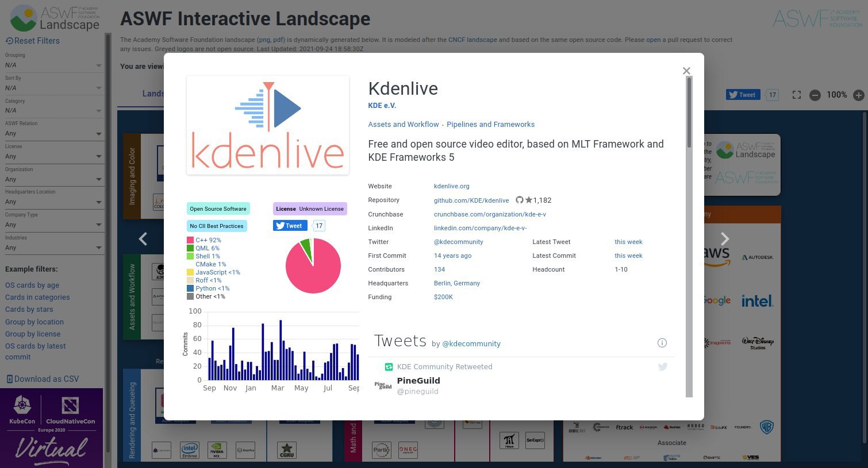868x468 pixels.
Task: Click Cards in categories filter
Action: point(37,297)
